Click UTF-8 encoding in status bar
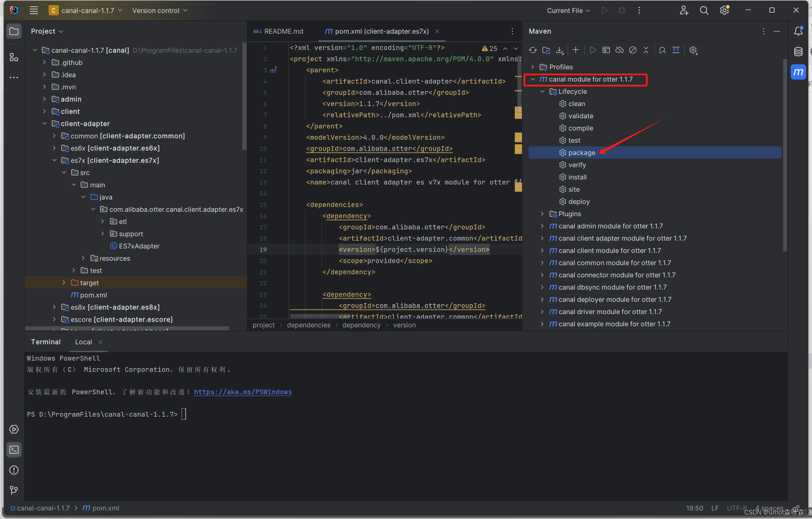The image size is (812, 519). [x=737, y=508]
